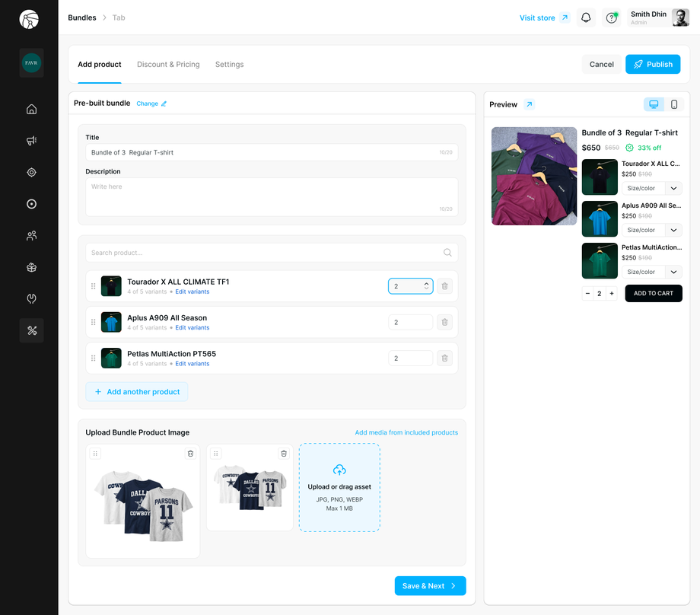Open the Home dashboard from the sidebar
Screen dimensions: 700x615
point(31,109)
